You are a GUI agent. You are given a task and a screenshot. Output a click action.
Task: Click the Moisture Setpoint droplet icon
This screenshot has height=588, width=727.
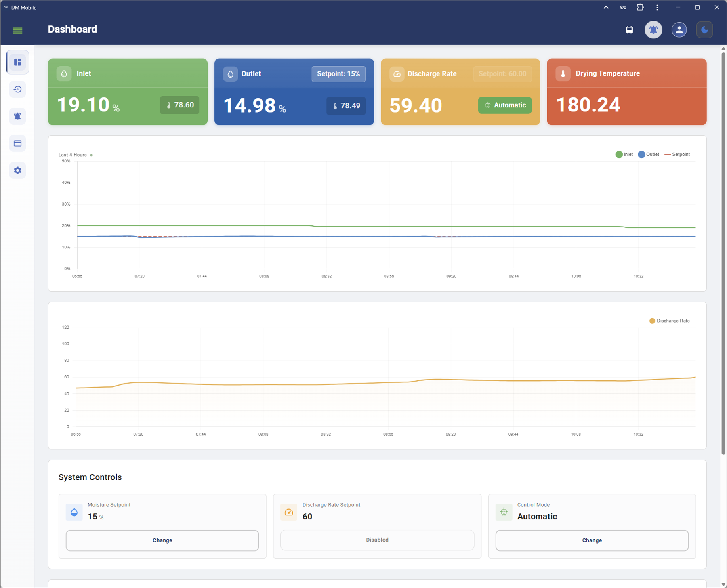coord(74,512)
